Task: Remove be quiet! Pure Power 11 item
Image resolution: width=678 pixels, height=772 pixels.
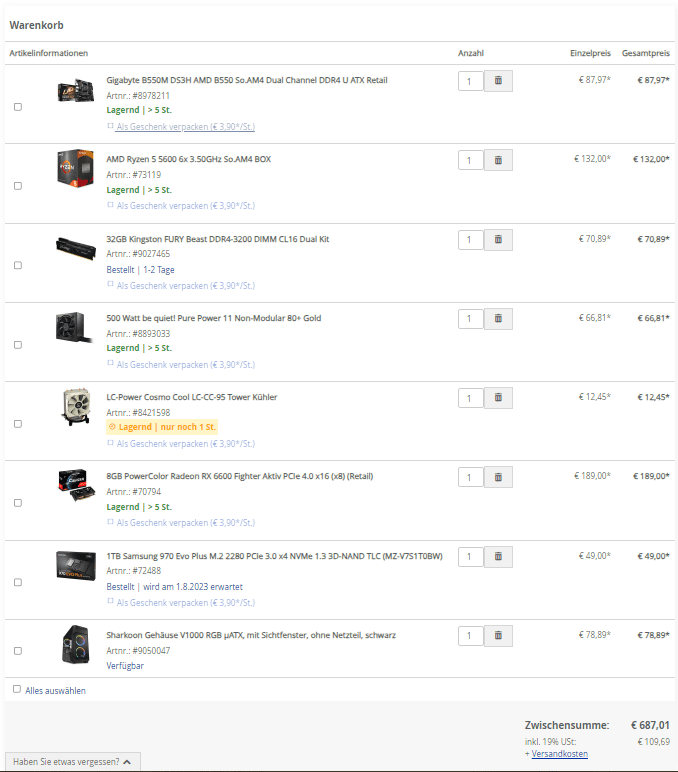Action: click(x=498, y=319)
